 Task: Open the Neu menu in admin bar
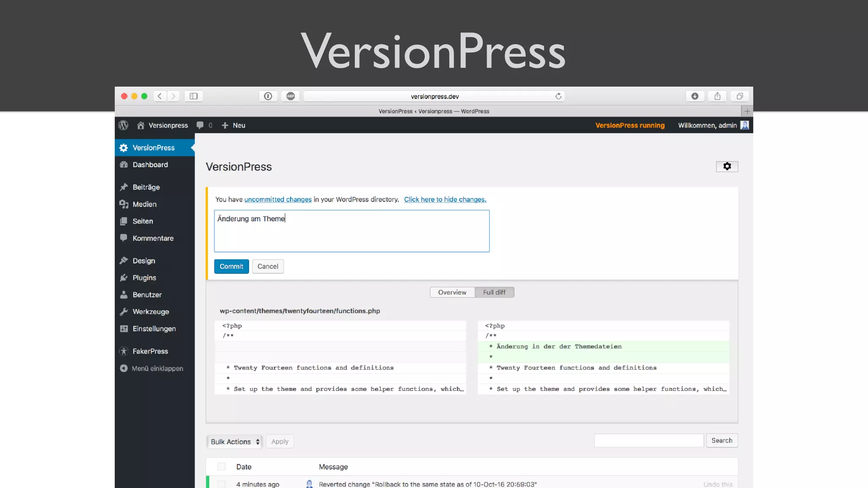tap(234, 125)
